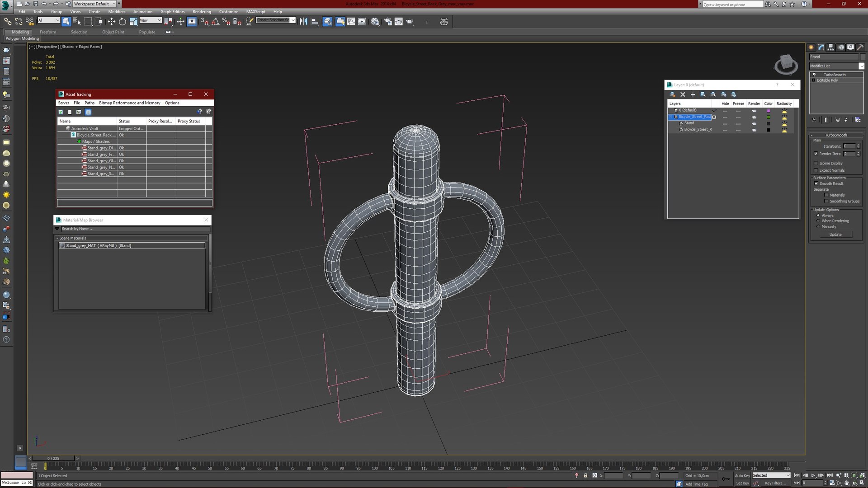Viewport: 868px width, 488px height.
Task: Select the Always update option
Action: (818, 216)
